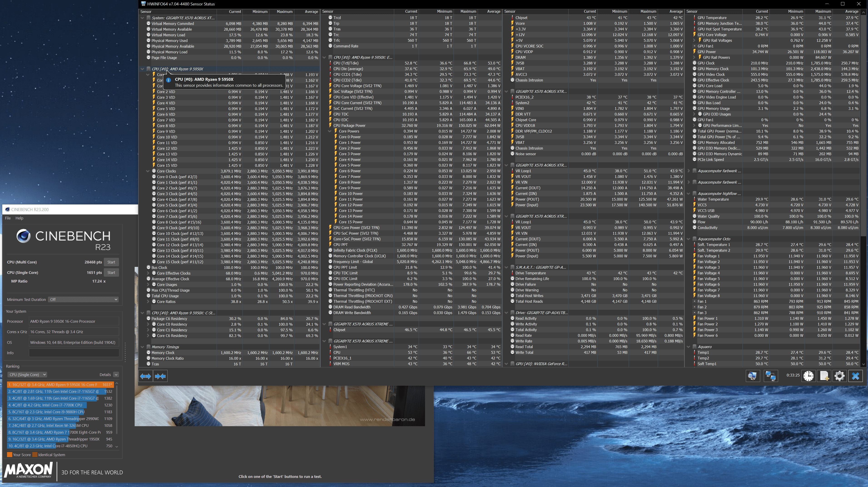The width and height of the screenshot is (868, 487).
Task: Click the Virtual Memory Commited sensor icon
Action: click(x=148, y=24)
